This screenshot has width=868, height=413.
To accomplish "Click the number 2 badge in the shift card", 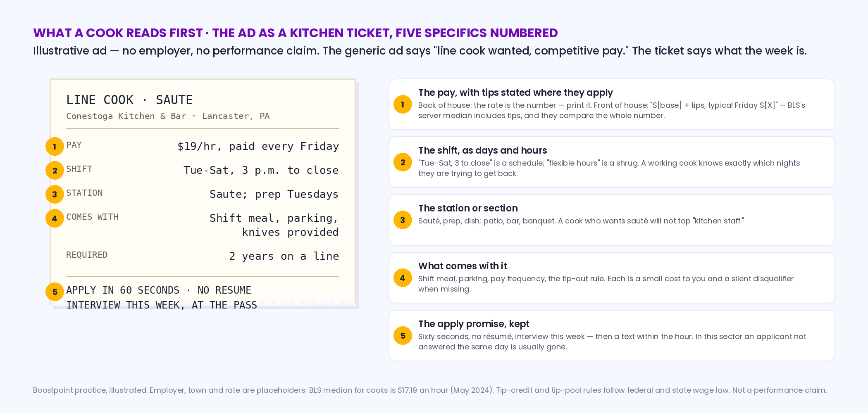I will 403,162.
